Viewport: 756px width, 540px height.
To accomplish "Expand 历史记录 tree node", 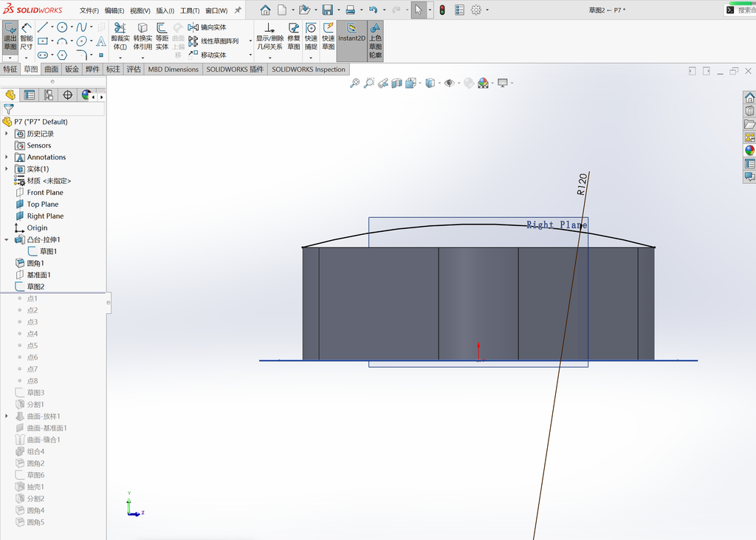I will [6, 134].
